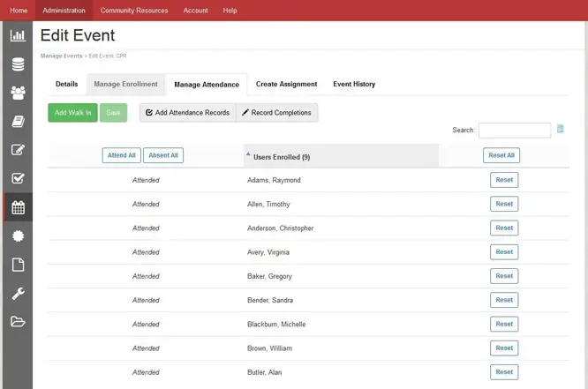Select the pencil edit sidebar icon
Viewport: 588px width, 389px height.
pos(17,150)
